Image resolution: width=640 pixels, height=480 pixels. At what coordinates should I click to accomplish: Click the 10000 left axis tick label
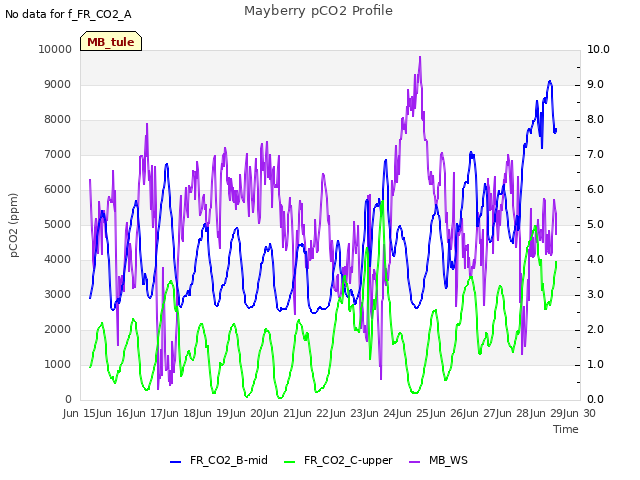pos(55,49)
